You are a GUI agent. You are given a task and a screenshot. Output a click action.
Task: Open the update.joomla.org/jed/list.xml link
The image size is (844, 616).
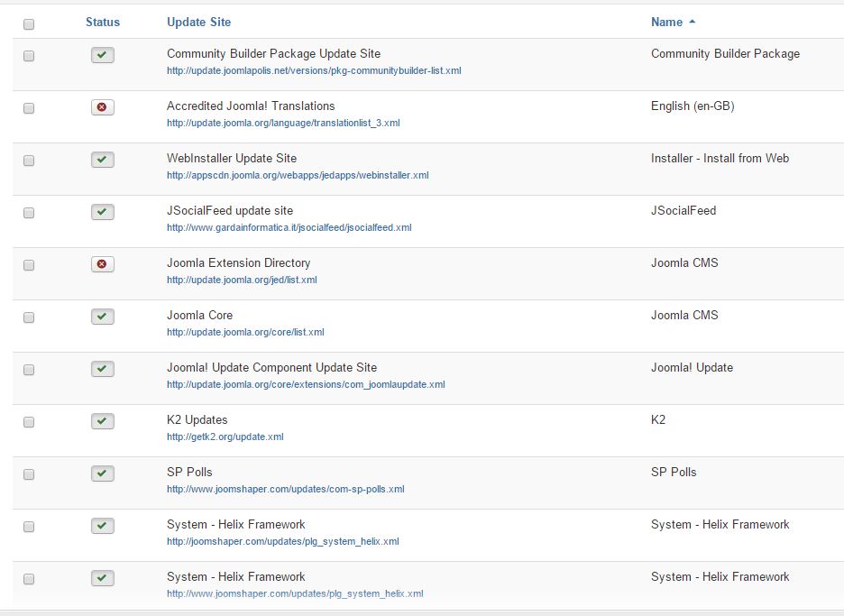(242, 280)
